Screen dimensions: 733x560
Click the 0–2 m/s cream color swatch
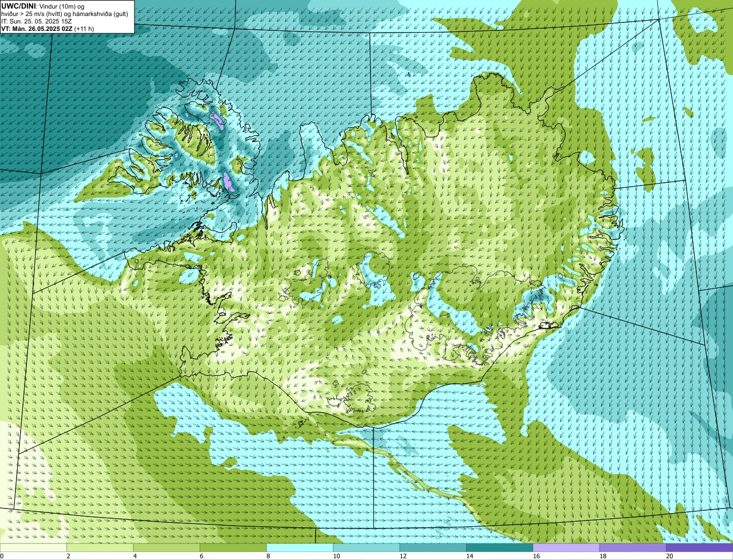[33, 547]
